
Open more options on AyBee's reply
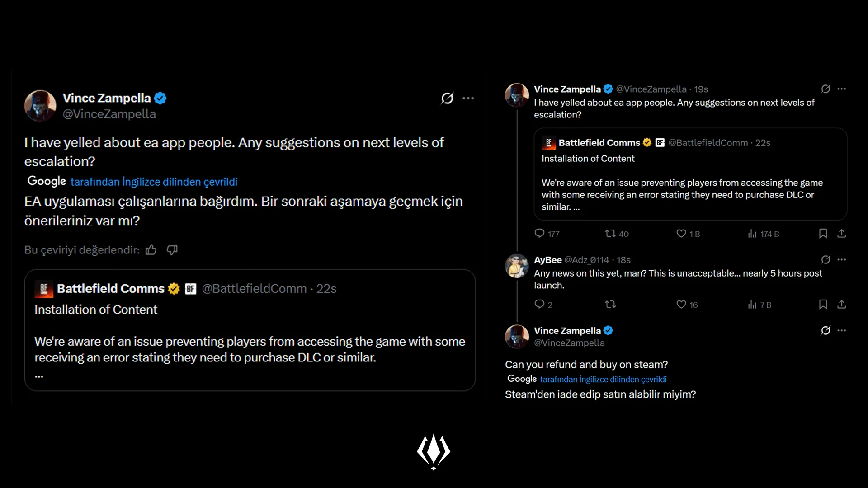[x=841, y=259]
